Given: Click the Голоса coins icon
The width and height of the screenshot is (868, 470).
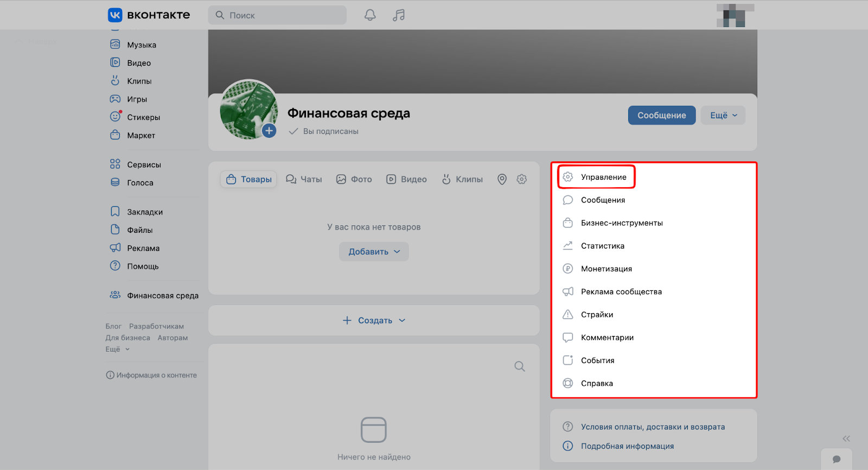Looking at the screenshot, I should pyautogui.click(x=115, y=182).
